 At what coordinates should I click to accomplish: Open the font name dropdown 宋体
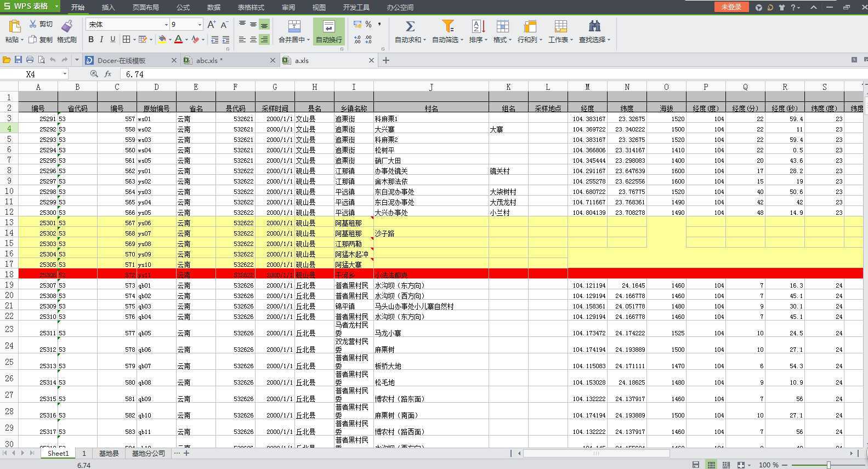pos(166,25)
